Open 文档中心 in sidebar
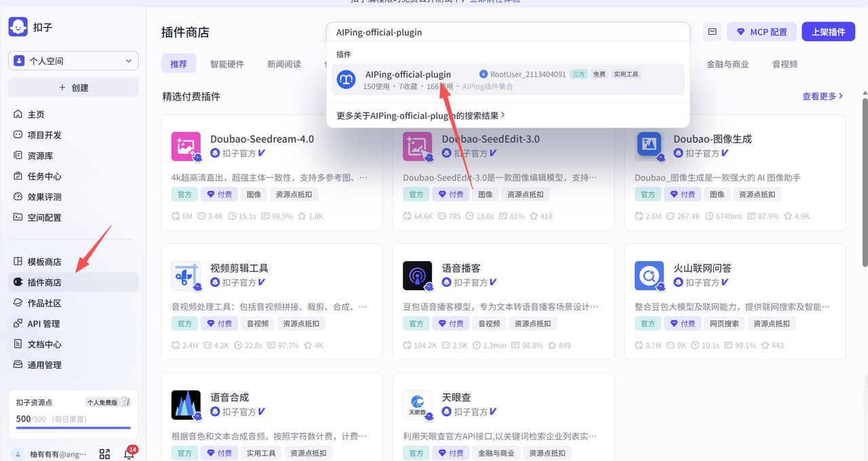This screenshot has width=868, height=461. pos(73,344)
